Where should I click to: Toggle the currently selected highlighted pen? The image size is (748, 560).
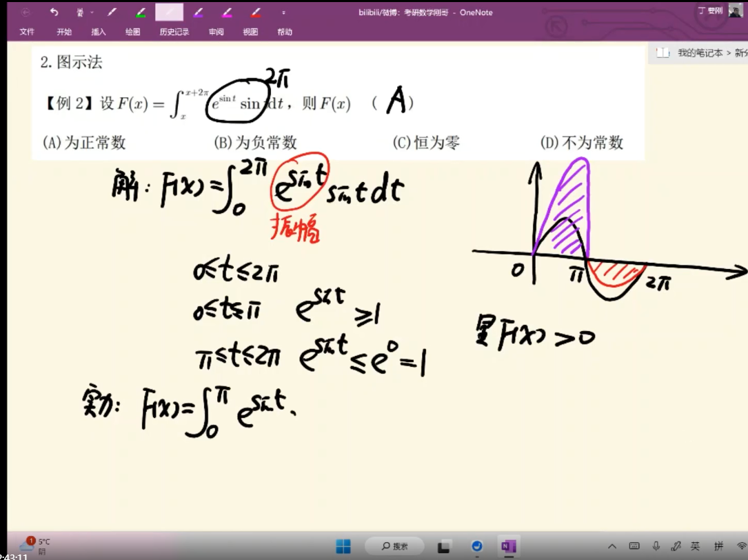169,12
